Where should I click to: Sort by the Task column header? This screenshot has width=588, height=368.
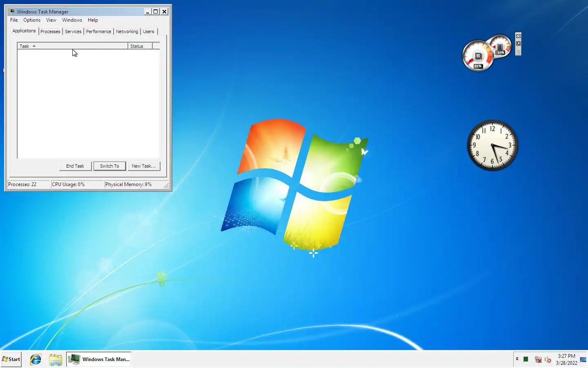point(73,46)
